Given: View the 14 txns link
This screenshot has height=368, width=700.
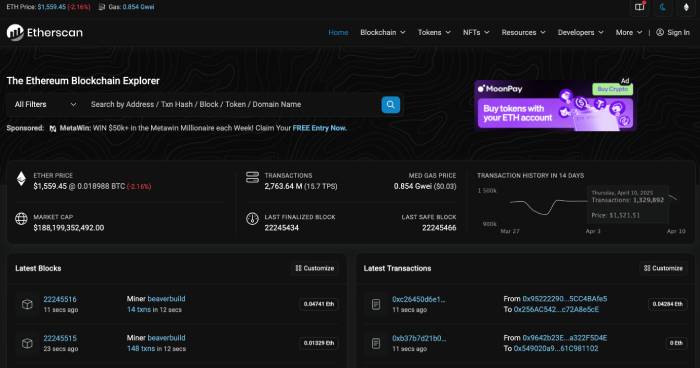Looking at the screenshot, I should click(139, 309).
